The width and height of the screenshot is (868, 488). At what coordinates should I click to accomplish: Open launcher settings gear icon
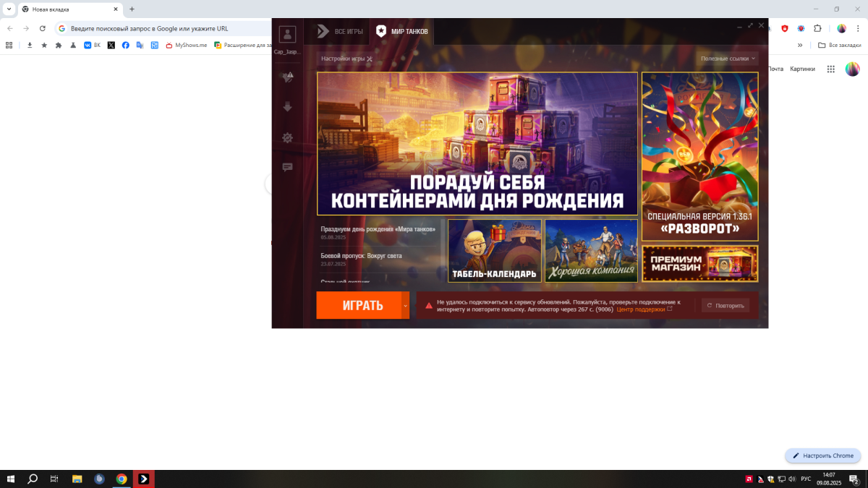coord(287,137)
